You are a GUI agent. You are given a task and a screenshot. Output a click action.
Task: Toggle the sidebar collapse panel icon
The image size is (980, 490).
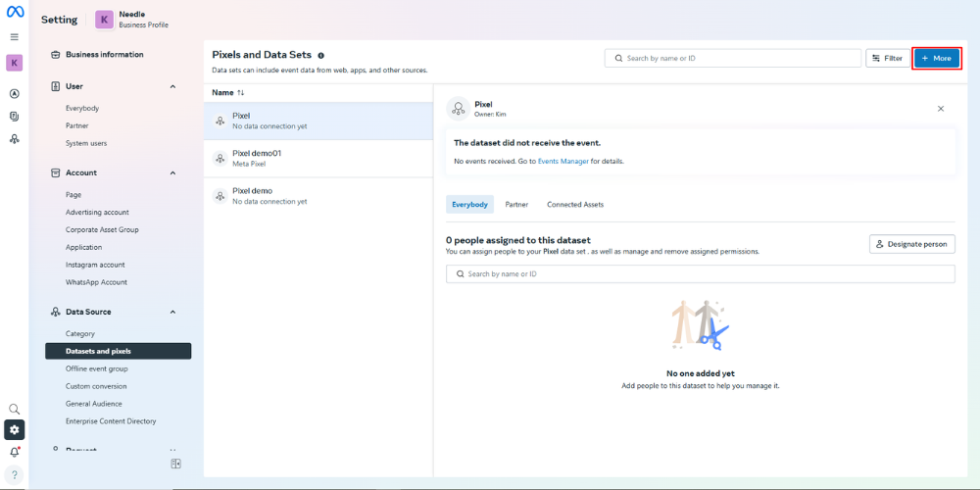[175, 464]
